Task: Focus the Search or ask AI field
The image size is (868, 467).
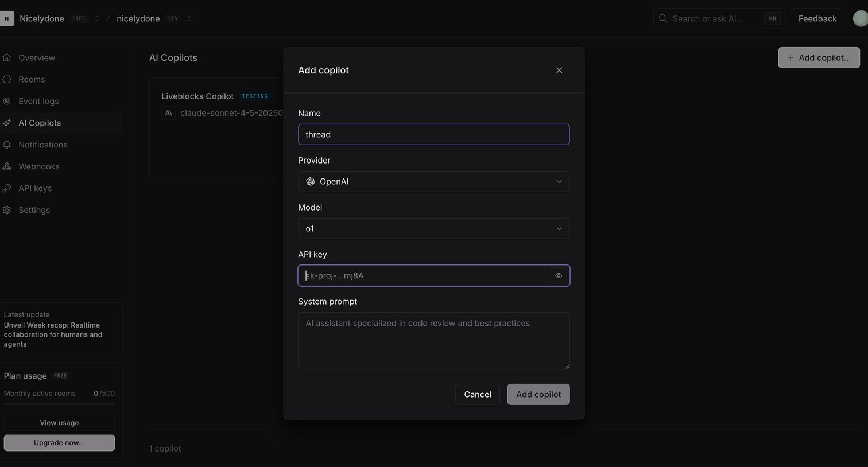Action: [x=719, y=18]
